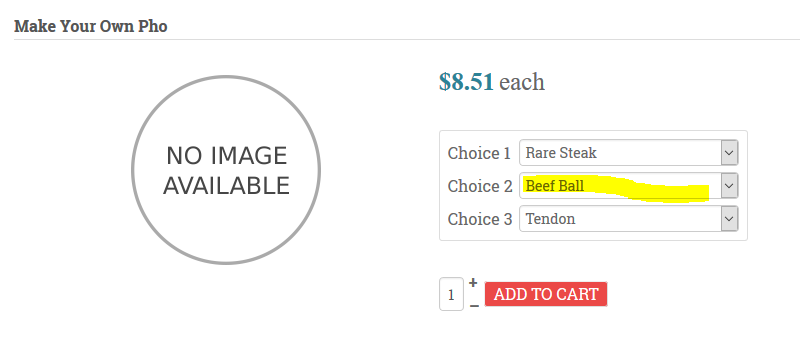Viewport: 800px width, 363px height.
Task: Click the Choice 2 label
Action: click(x=480, y=186)
